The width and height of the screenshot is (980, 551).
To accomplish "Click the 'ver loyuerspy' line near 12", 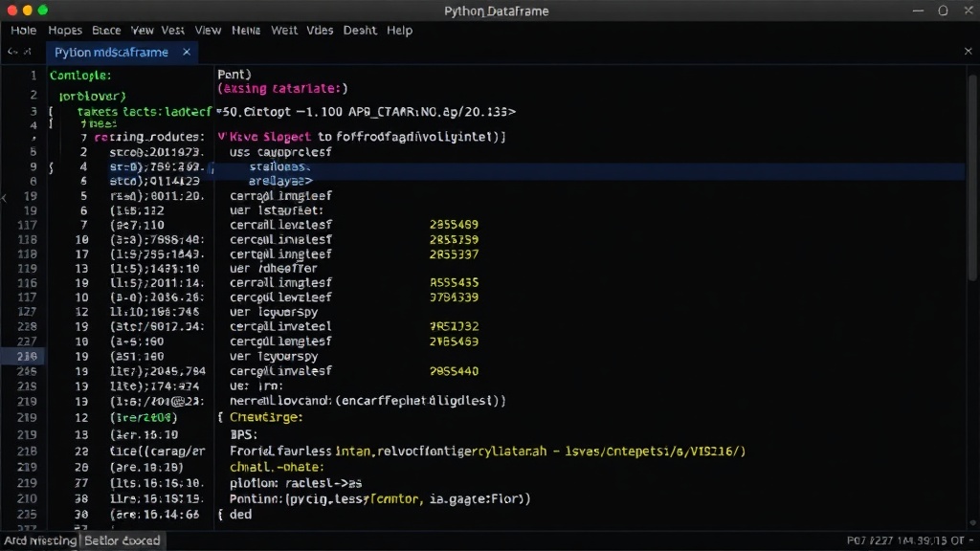I will point(274,312).
